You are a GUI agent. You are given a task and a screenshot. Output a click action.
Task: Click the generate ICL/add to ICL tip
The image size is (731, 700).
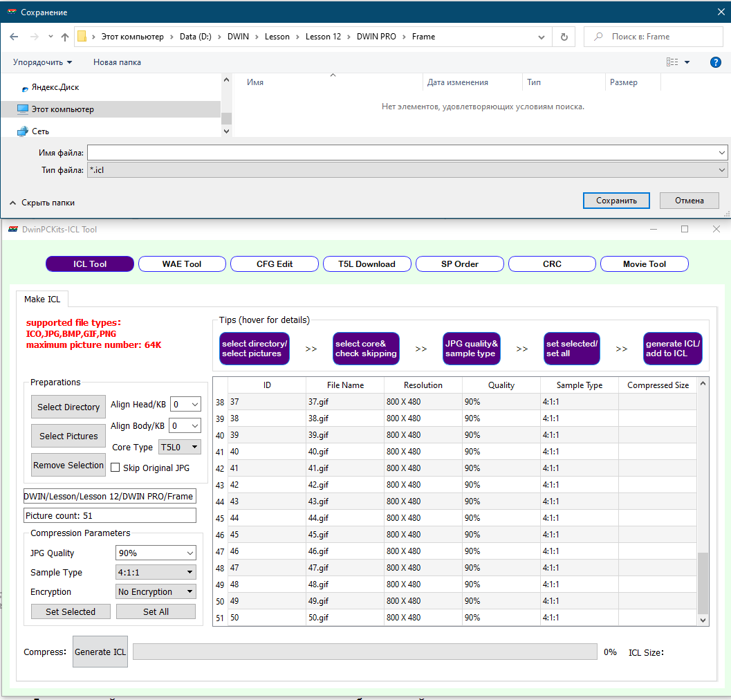[x=673, y=349]
